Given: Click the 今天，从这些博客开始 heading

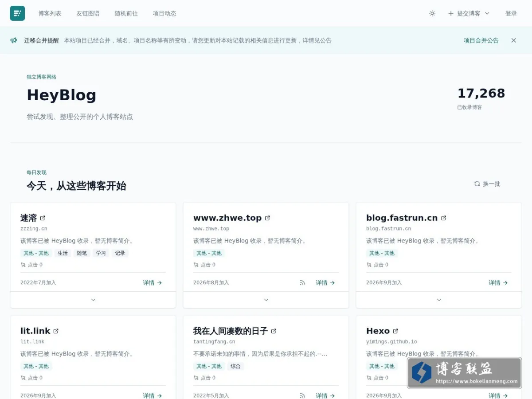Looking at the screenshot, I should (x=76, y=186).
